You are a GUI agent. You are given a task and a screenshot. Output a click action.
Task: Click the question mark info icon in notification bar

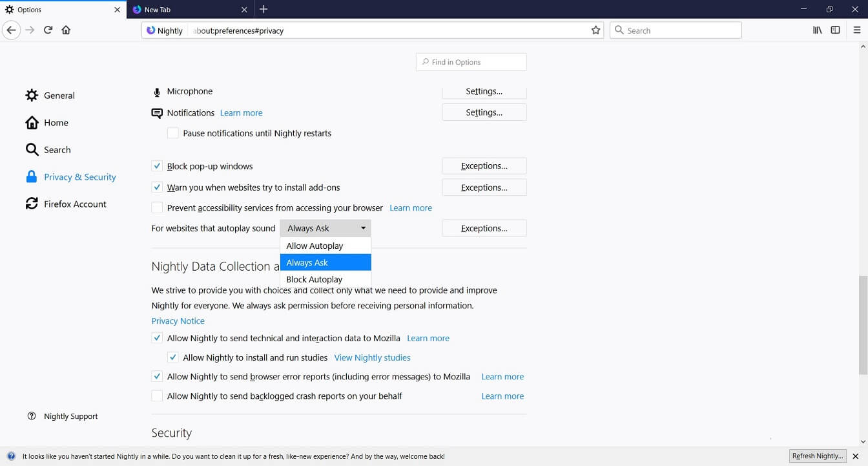(x=11, y=456)
